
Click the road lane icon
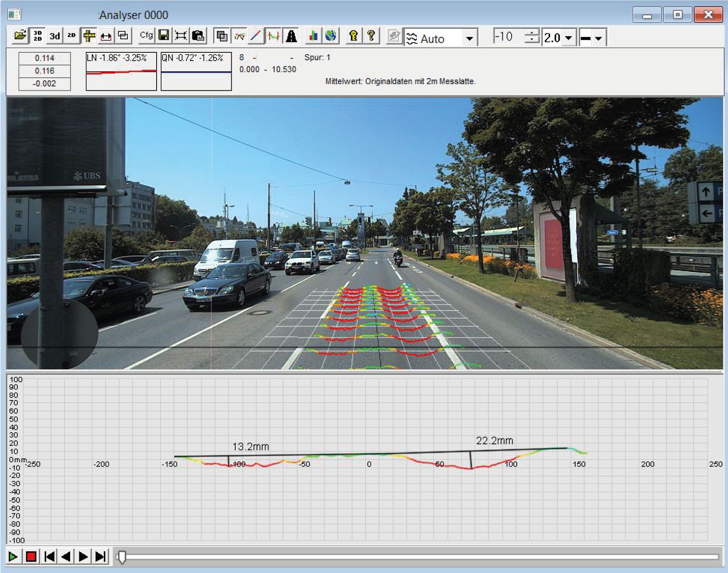(291, 36)
